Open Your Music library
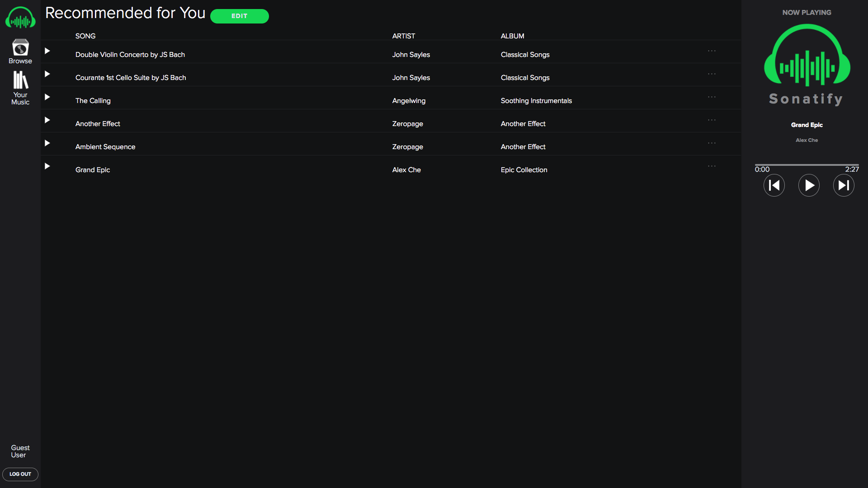868x488 pixels. coord(20,89)
